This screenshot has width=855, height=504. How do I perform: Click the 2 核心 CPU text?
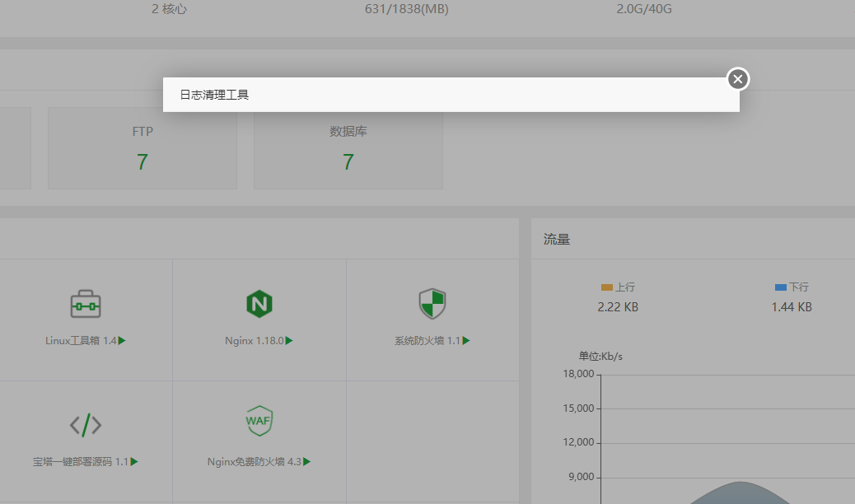169,9
